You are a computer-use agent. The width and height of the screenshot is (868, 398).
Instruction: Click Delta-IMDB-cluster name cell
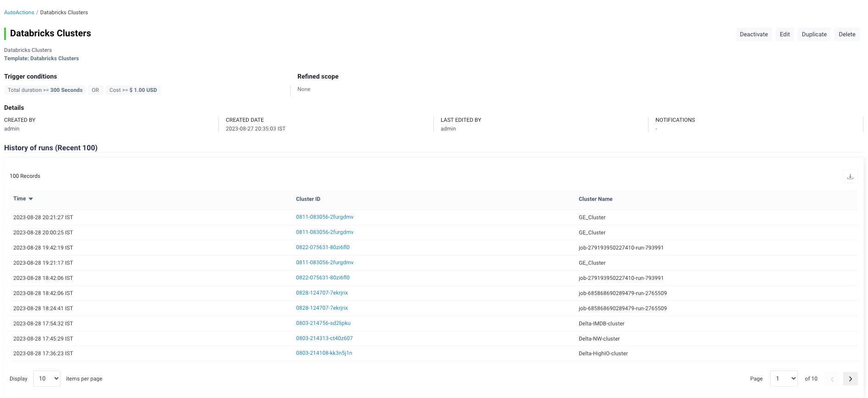[x=601, y=324]
